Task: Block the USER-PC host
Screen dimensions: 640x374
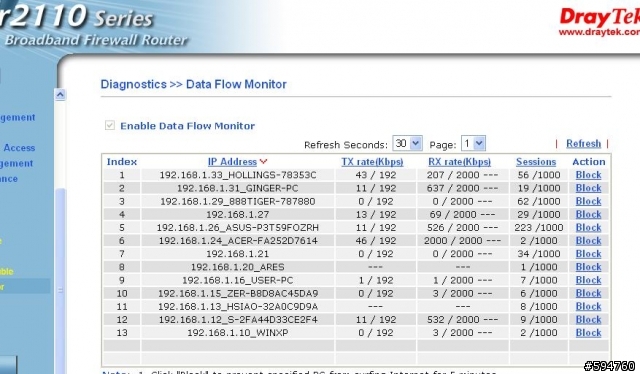Action: pos(588,280)
